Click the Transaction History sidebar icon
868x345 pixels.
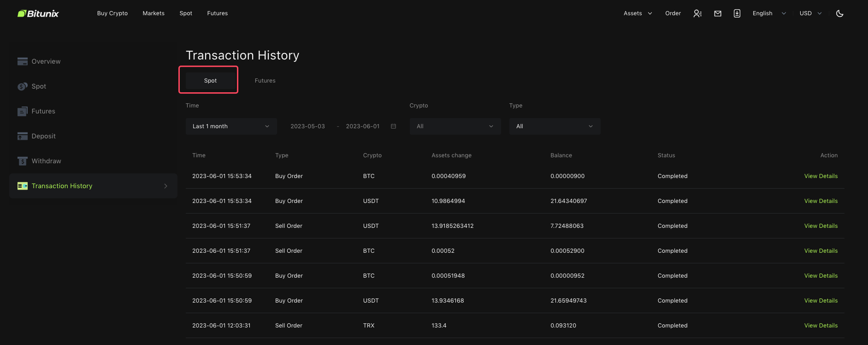[23, 186]
